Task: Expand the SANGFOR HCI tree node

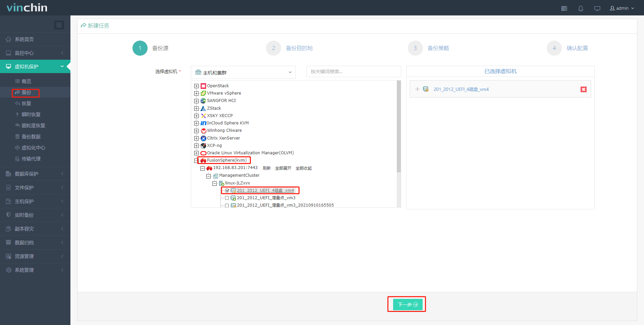Action: 196,101
